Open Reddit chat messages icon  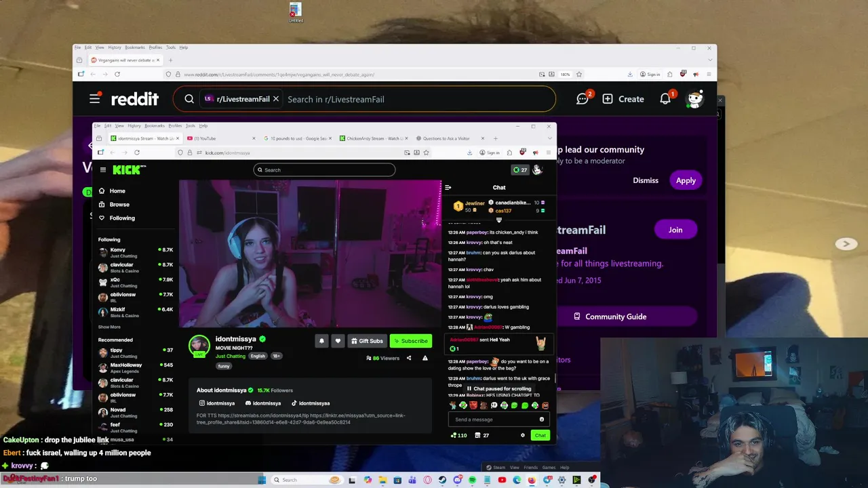pyautogui.click(x=583, y=99)
